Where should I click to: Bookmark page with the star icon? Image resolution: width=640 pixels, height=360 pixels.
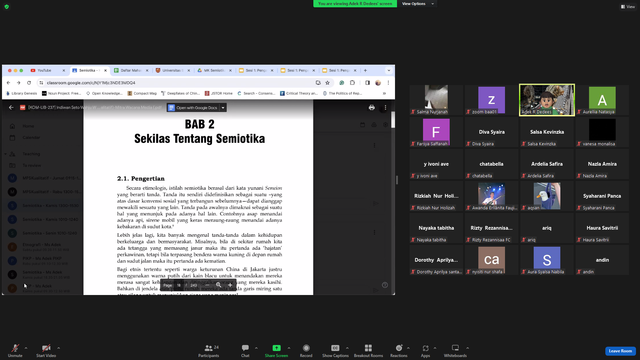[x=327, y=82]
